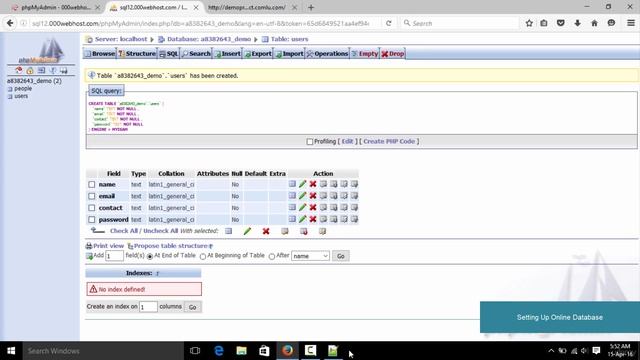The width and height of the screenshot is (640, 360).
Task: Select At Beginning of Table radio button
Action: pos(203,256)
